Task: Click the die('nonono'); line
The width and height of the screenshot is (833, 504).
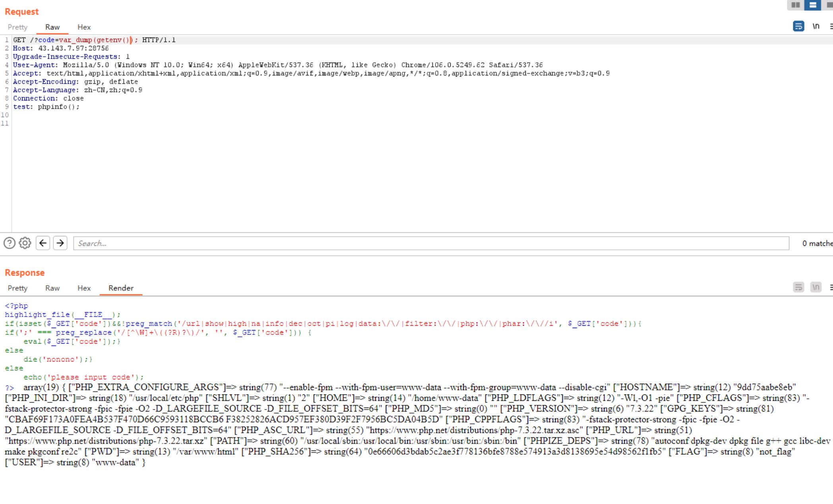Action: [58, 359]
